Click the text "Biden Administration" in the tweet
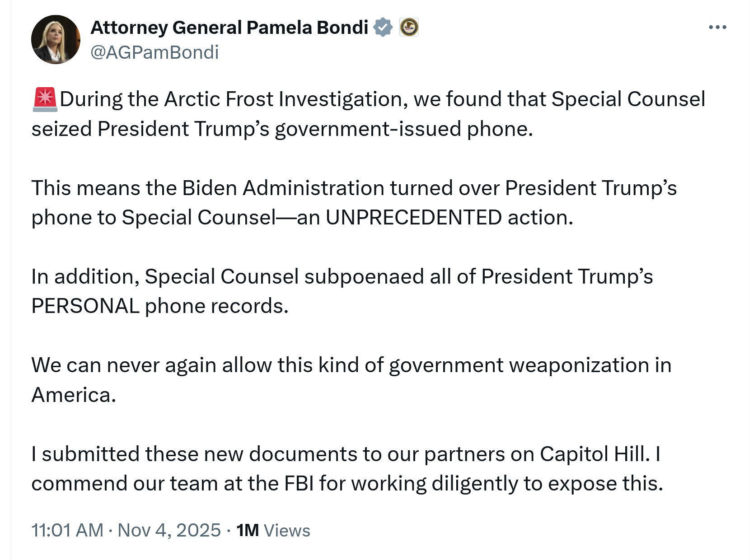This screenshot has width=749, height=560. 283,188
